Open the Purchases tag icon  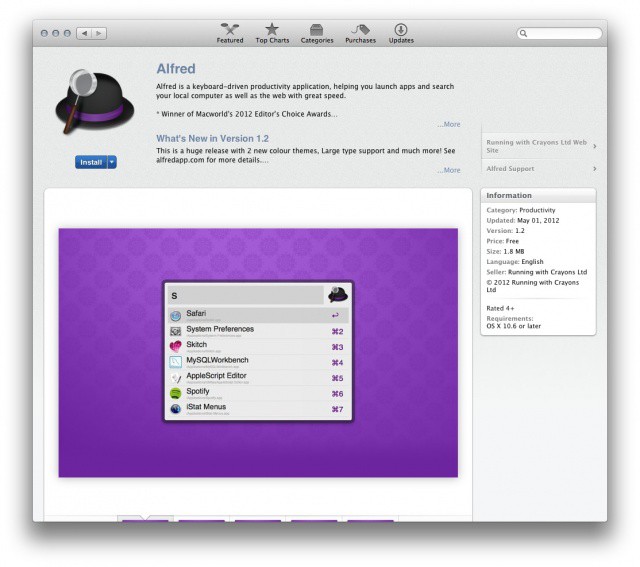click(360, 30)
